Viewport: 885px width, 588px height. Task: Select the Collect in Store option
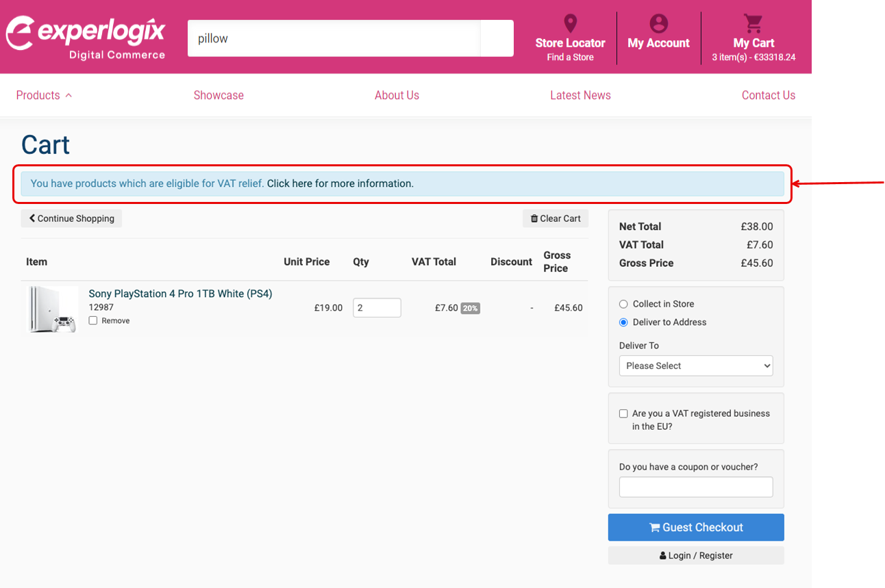coord(623,304)
